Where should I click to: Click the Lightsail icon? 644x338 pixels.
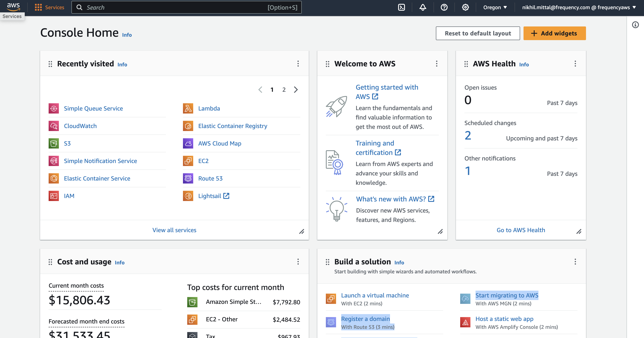pos(188,196)
